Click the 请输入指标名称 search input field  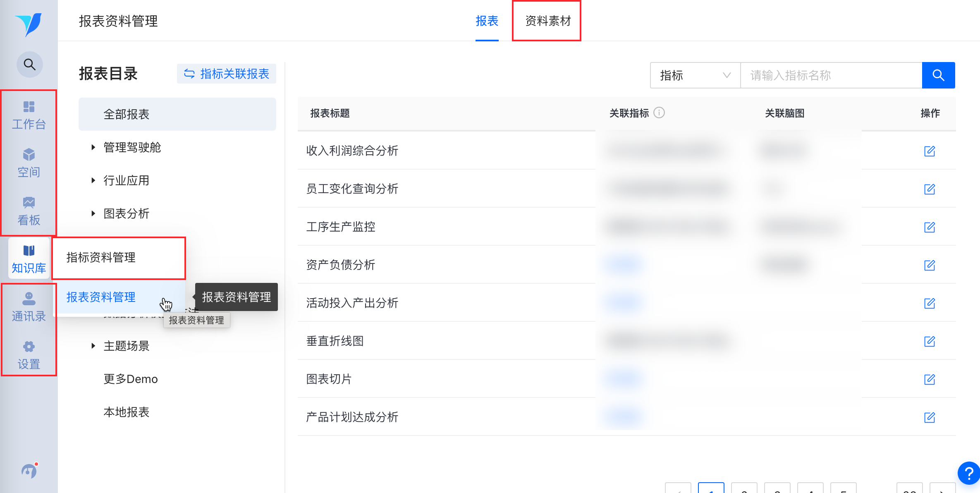(830, 75)
